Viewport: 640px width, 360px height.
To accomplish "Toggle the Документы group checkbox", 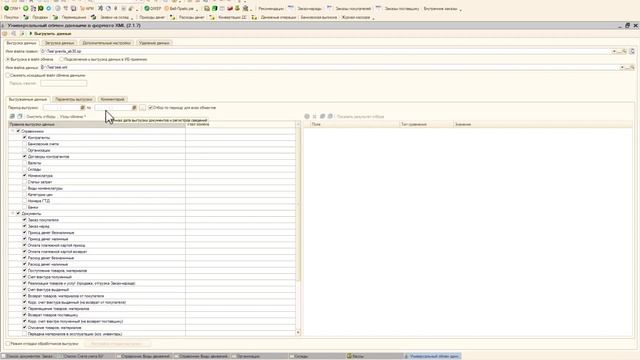I will pos(18,213).
